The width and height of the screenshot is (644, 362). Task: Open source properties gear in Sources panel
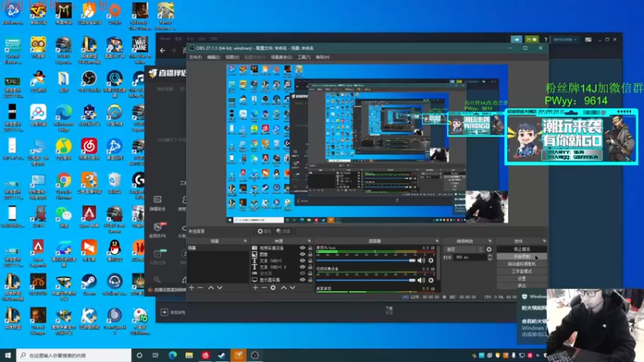point(273,288)
